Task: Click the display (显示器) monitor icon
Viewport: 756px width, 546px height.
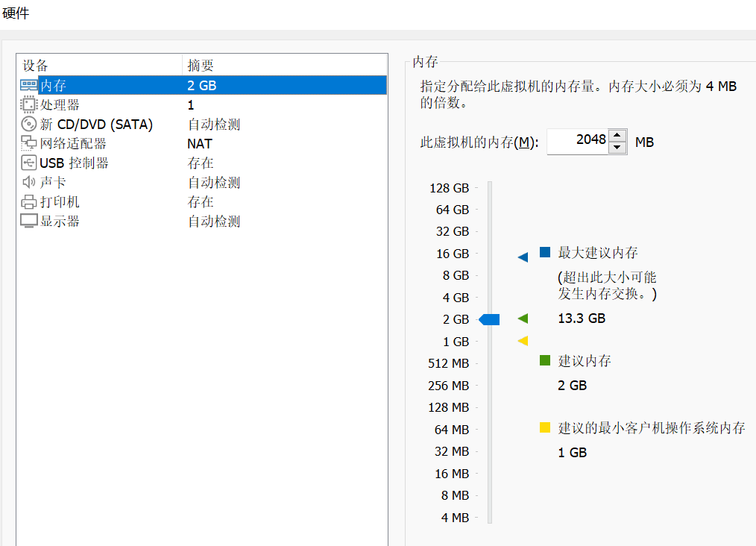Action: coord(28,221)
